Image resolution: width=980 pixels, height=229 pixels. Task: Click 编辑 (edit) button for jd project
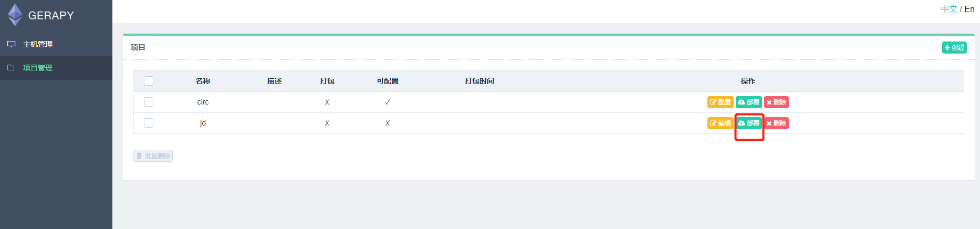720,123
